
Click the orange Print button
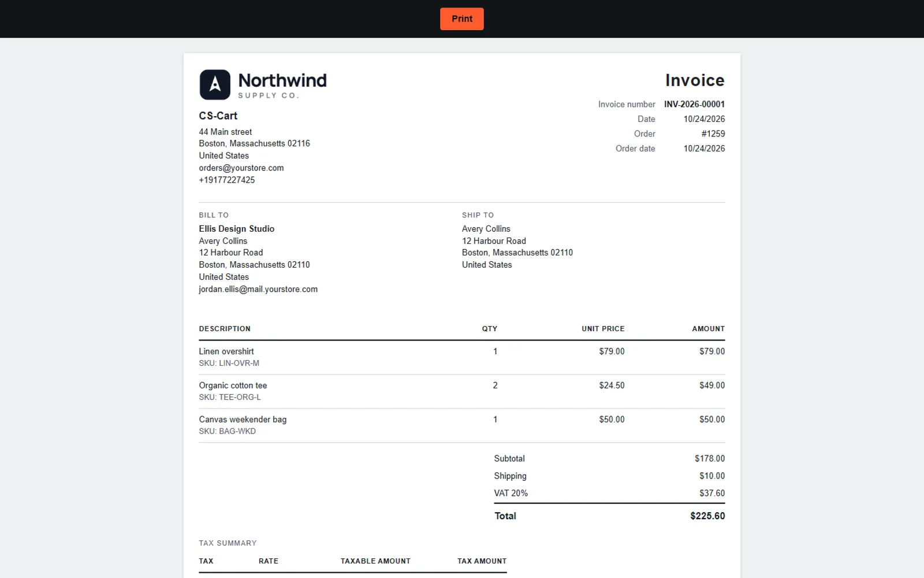pyautogui.click(x=461, y=18)
